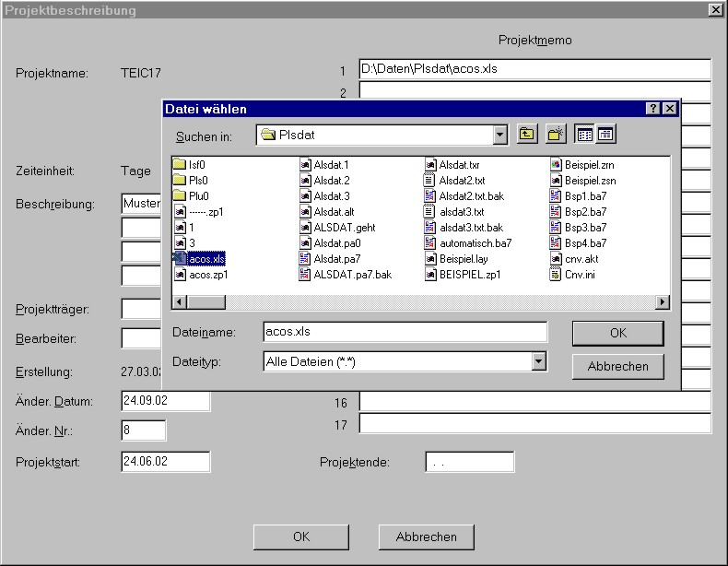Screen dimensions: 728x566
Task: Click the help question mark button
Action: tap(652, 109)
